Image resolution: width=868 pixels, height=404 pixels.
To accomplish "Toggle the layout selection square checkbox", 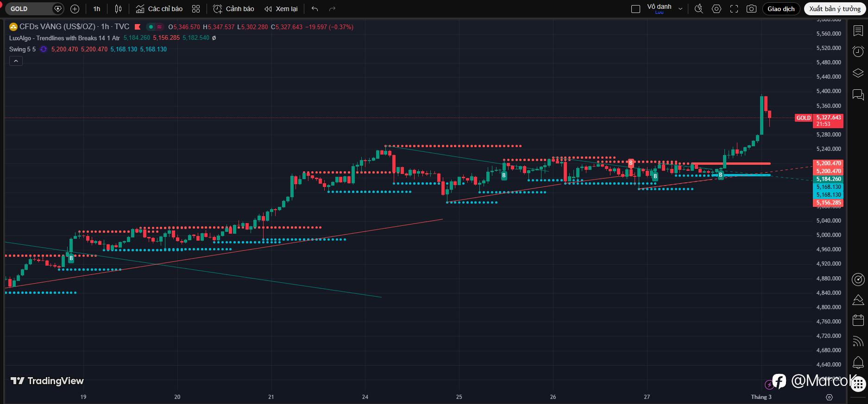I will pos(635,9).
